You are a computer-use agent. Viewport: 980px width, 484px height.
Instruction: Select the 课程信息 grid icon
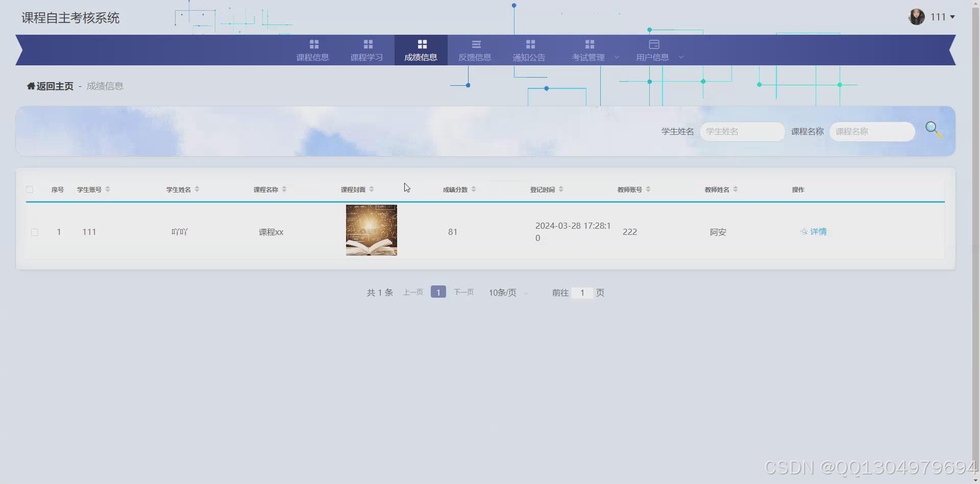tap(314, 44)
